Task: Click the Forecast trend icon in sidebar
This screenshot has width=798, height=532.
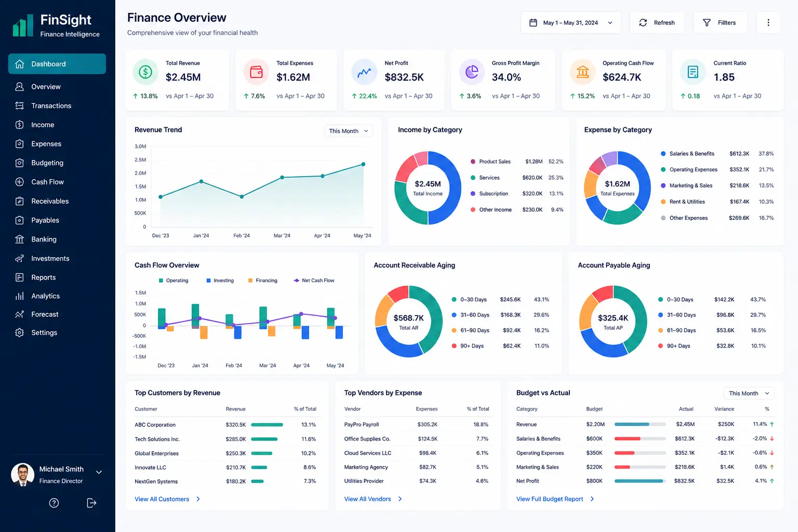Action: pyautogui.click(x=20, y=314)
